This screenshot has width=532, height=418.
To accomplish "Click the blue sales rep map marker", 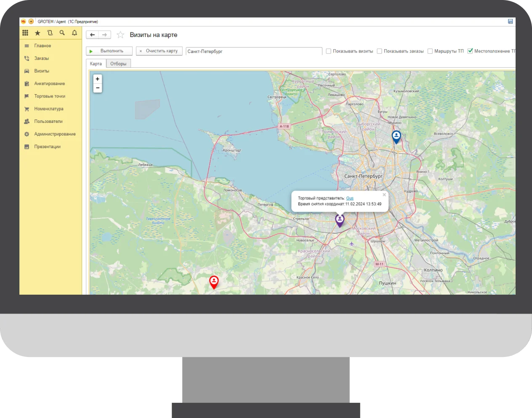I will point(396,136).
